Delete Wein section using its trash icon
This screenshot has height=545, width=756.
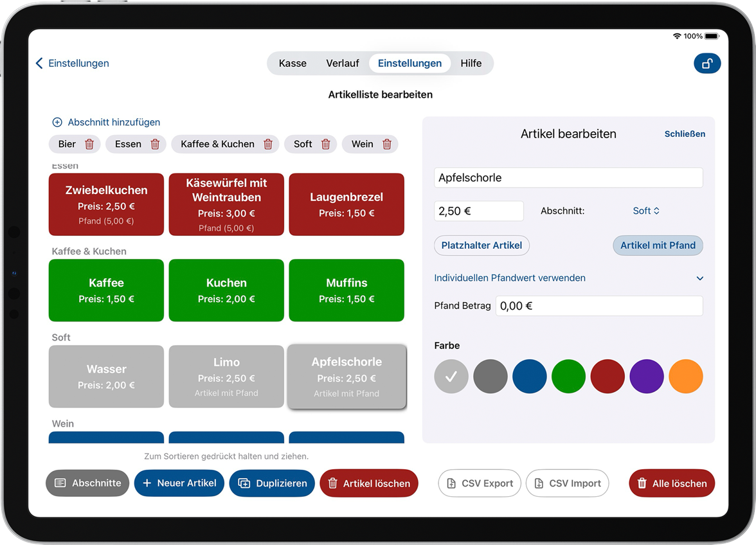coord(387,144)
